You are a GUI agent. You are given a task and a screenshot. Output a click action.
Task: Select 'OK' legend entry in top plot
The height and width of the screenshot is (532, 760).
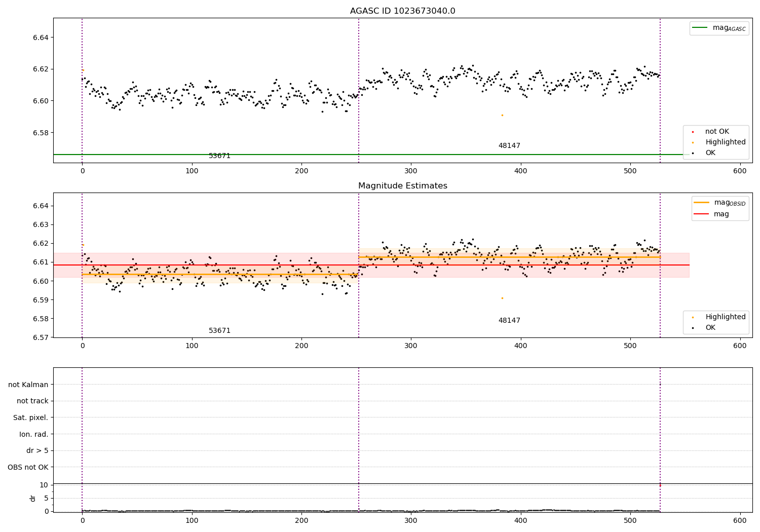(703, 153)
